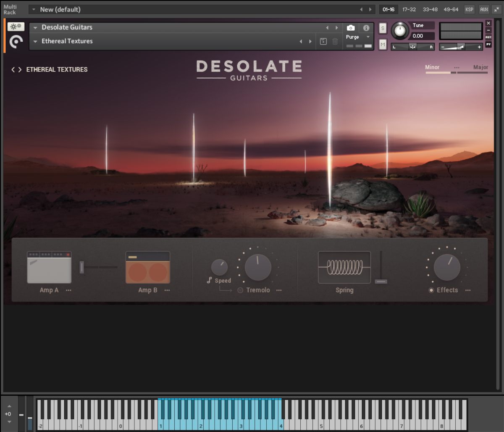Minimize the rack view with the collapse icon
Image resolution: width=504 pixels, height=432 pixels.
496,9
